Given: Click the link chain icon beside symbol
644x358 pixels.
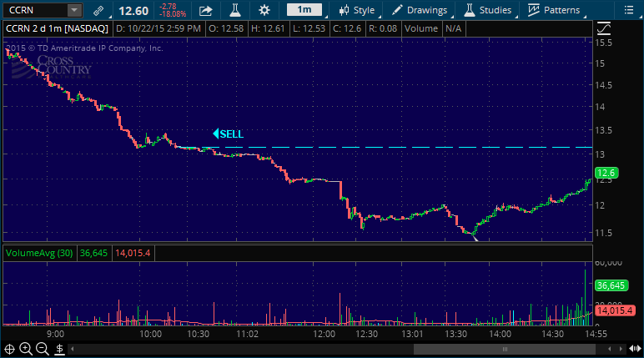Looking at the screenshot, I should point(98,11).
